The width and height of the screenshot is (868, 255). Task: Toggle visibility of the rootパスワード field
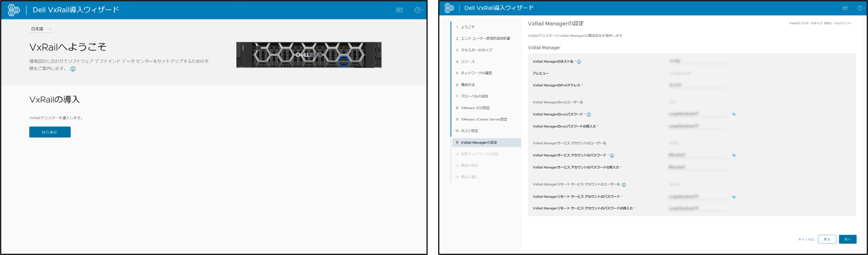[x=734, y=114]
